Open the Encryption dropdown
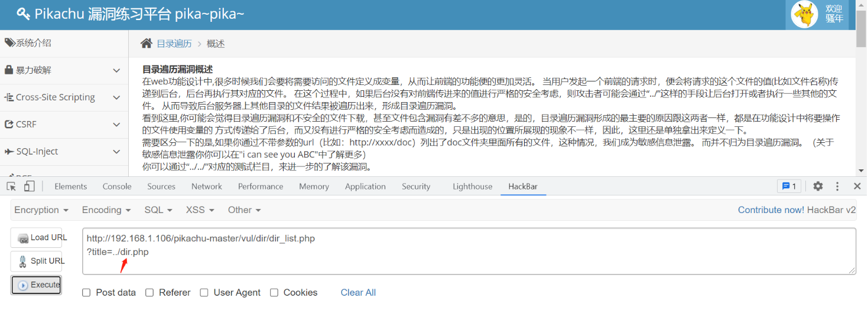 41,210
